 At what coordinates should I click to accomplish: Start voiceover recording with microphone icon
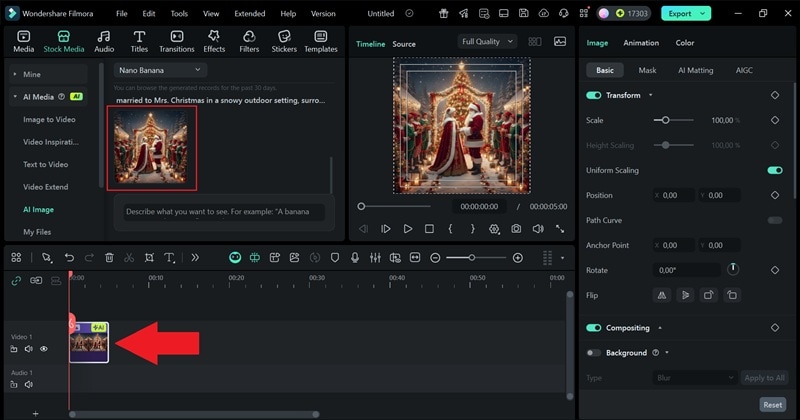tap(355, 258)
